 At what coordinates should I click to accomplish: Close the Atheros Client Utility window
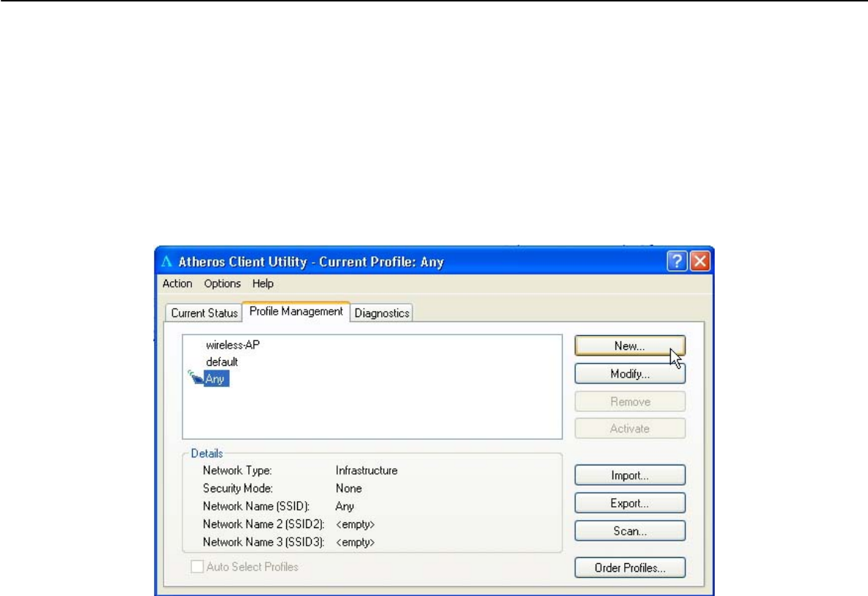point(700,261)
